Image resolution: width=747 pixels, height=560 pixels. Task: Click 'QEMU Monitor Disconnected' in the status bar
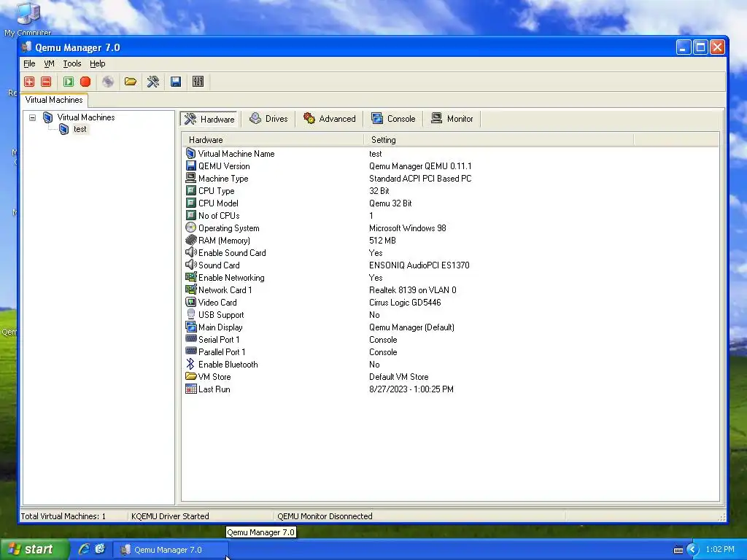(x=325, y=516)
